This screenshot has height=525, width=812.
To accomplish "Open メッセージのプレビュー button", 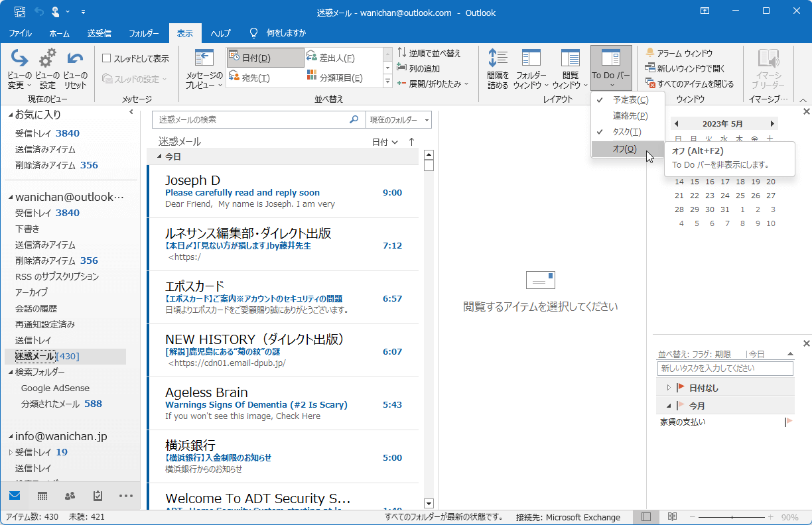I will tap(204, 70).
